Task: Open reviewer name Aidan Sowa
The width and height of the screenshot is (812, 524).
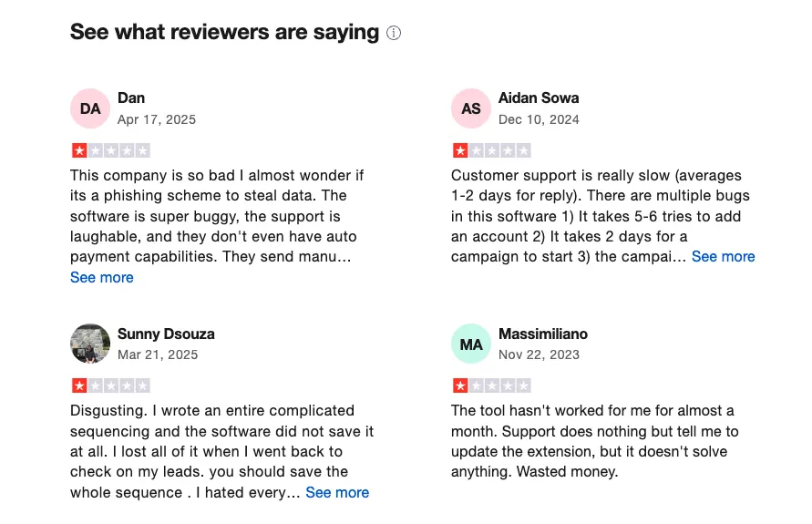Action: tap(539, 98)
